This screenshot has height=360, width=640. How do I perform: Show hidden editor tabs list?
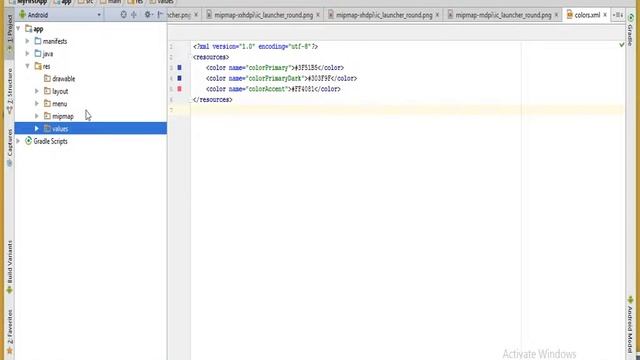coord(618,15)
